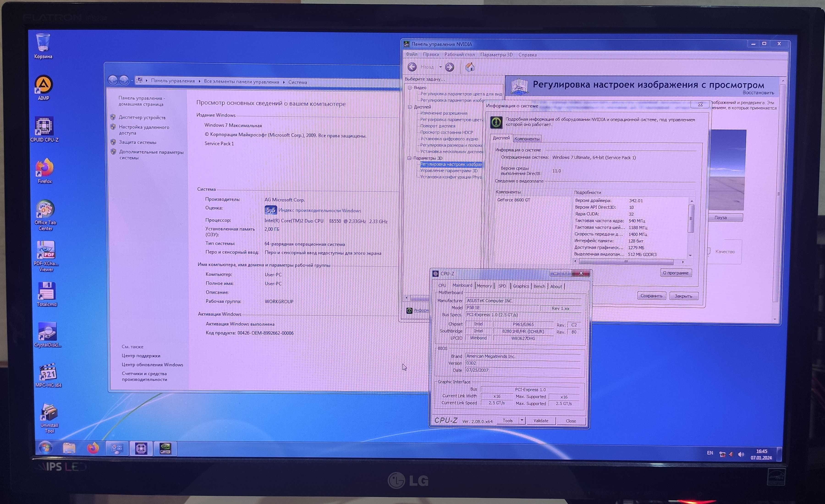Click the EN language indicator in taskbar
The width and height of the screenshot is (825, 504).
(709, 453)
